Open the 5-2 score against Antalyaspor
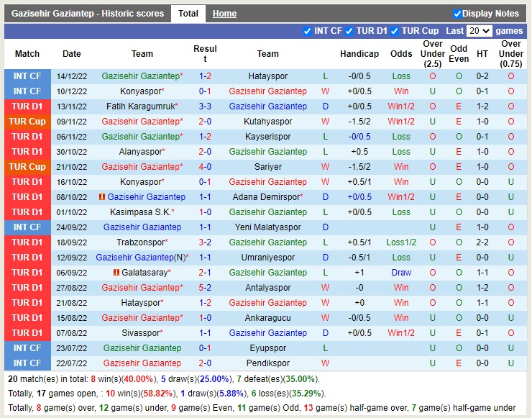This screenshot has height=418, width=532. click(x=205, y=288)
